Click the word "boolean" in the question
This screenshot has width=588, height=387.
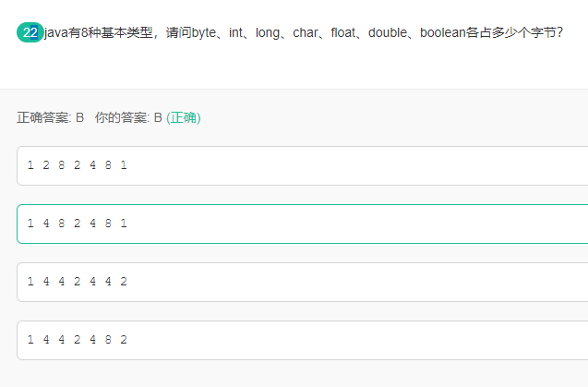(442, 33)
